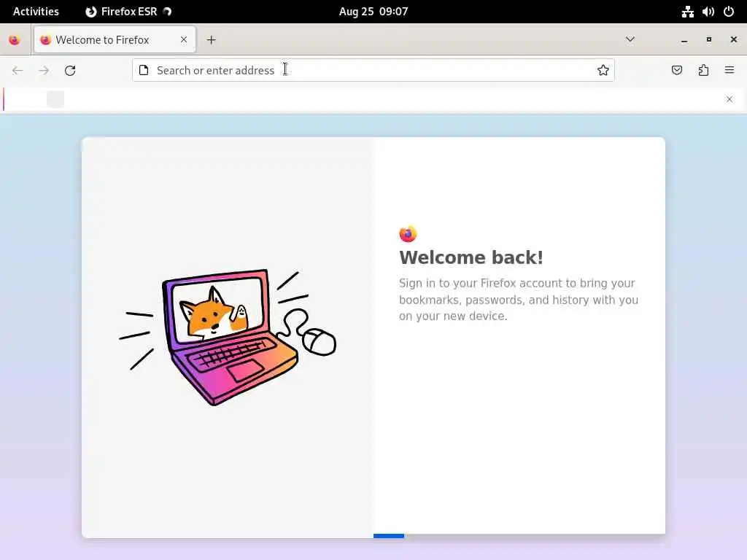Open the hamburger application menu
Image resolution: width=747 pixels, height=560 pixels.
pyautogui.click(x=729, y=70)
